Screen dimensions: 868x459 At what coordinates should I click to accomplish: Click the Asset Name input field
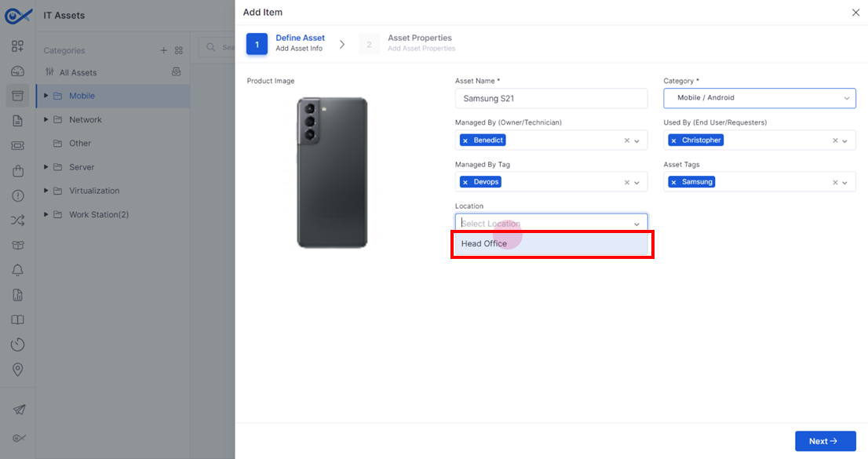tap(552, 99)
